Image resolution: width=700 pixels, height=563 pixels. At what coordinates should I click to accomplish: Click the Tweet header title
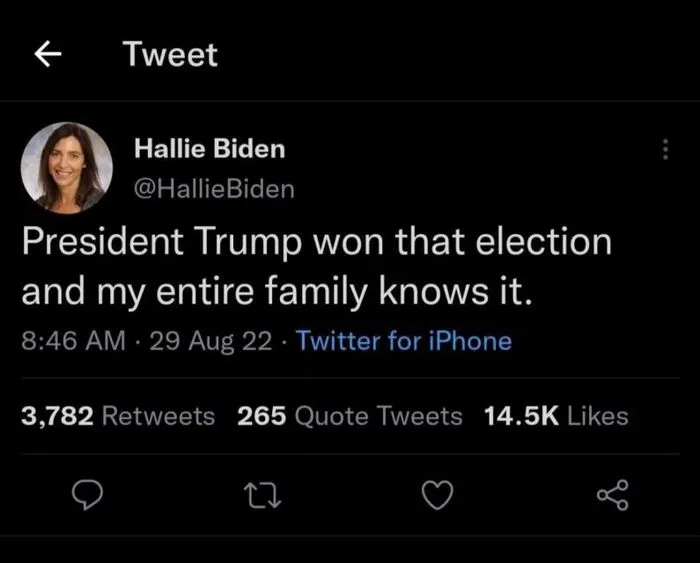coord(170,55)
